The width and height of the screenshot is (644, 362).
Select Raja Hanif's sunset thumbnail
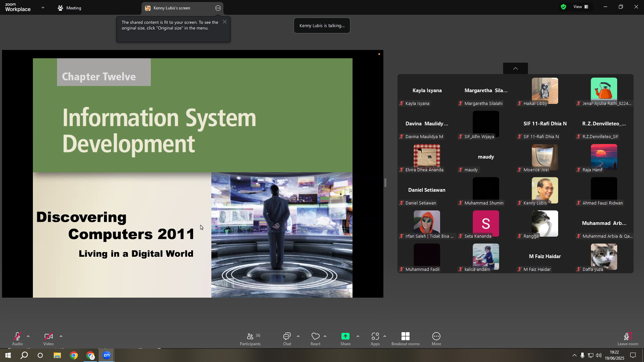click(x=604, y=157)
